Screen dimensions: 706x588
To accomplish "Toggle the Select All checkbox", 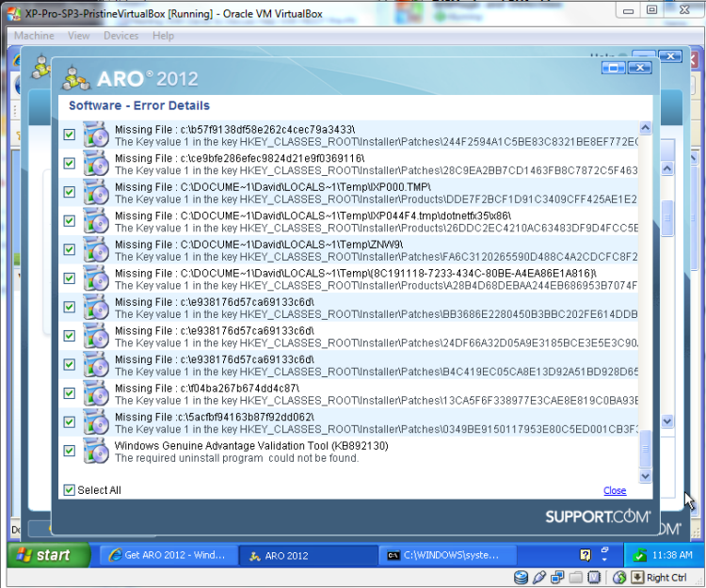I will (70, 490).
